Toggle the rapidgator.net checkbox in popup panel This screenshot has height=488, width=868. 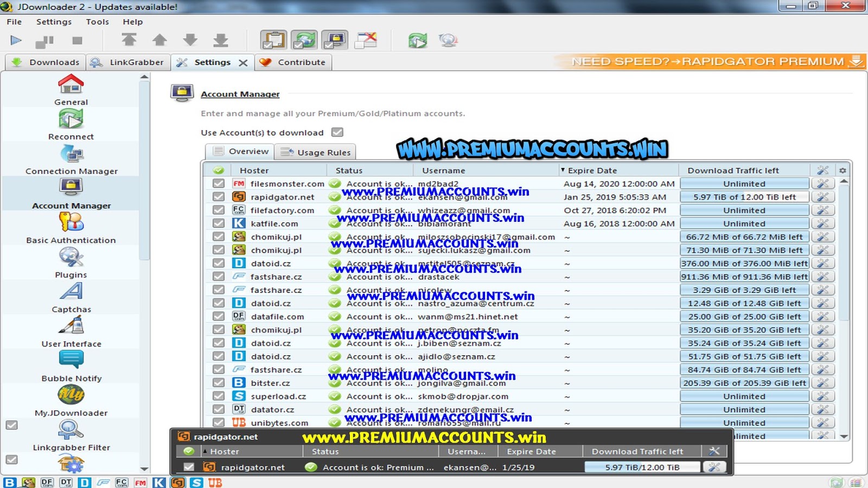(189, 467)
